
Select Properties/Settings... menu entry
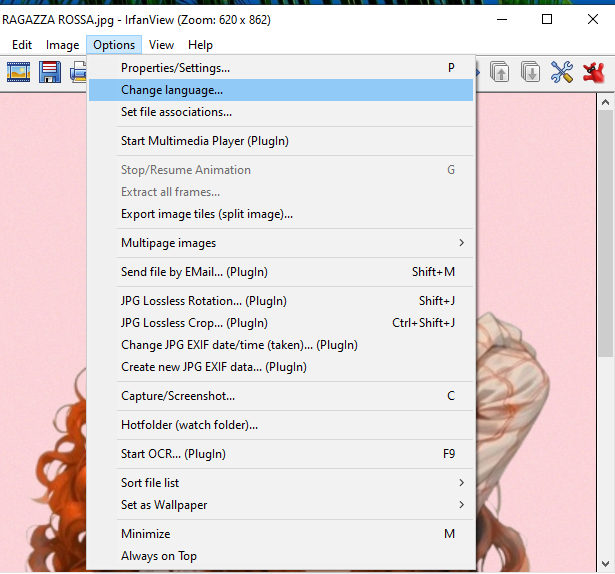[x=281, y=68]
